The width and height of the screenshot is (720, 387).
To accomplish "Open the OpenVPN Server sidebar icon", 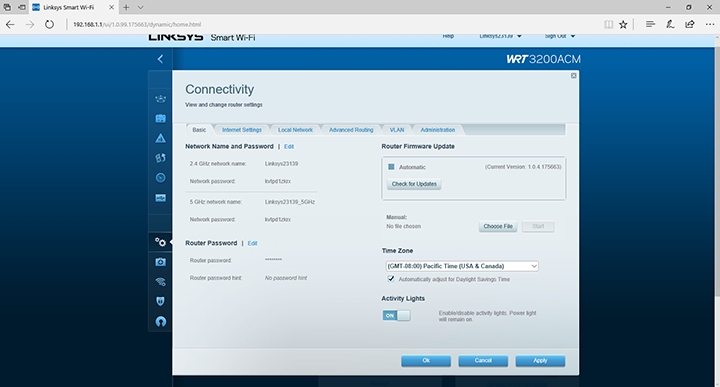I will click(160, 321).
